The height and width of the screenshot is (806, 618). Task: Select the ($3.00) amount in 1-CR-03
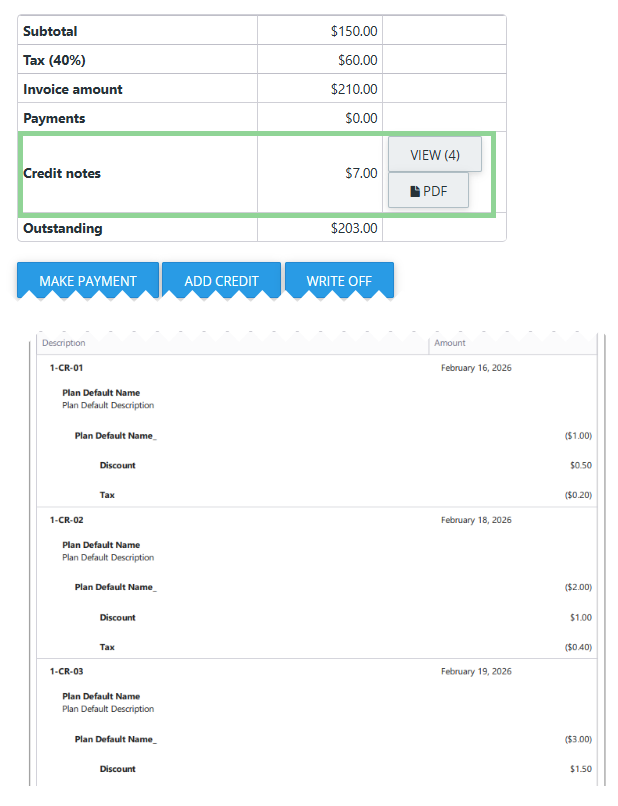(578, 739)
